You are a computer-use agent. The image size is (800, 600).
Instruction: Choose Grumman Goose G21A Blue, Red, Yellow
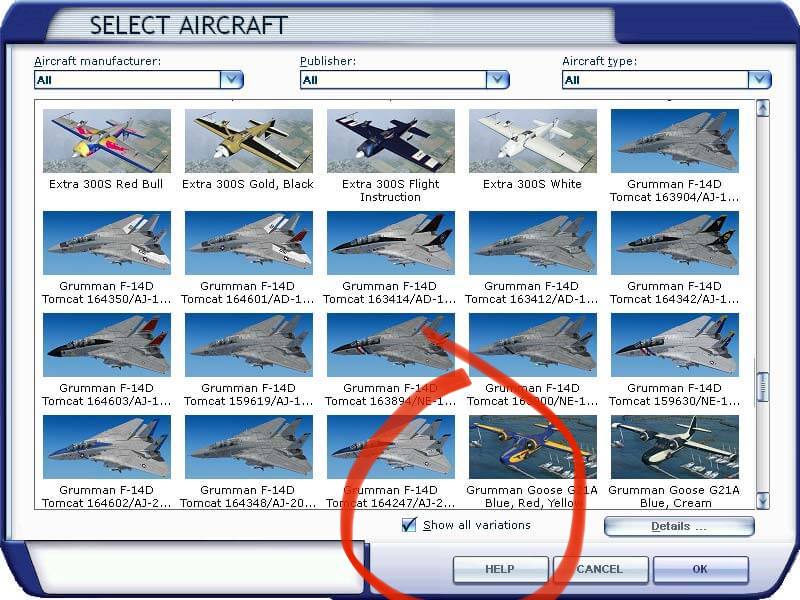pos(532,447)
